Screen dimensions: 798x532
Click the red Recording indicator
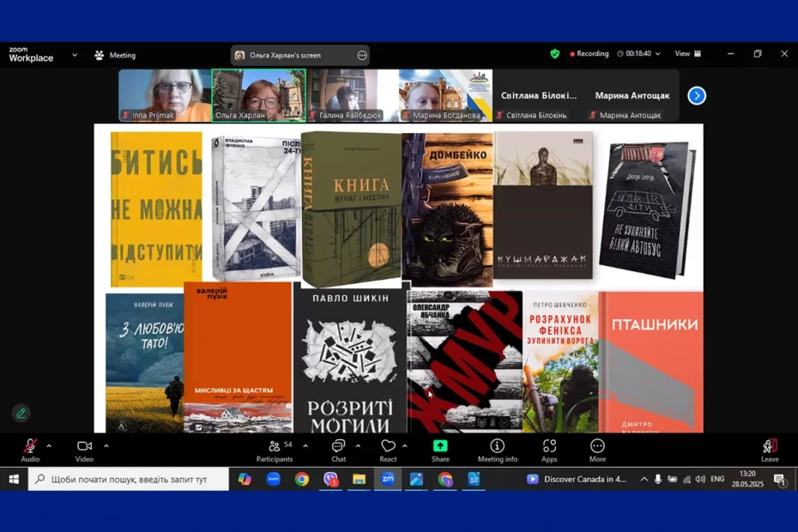[589, 53]
